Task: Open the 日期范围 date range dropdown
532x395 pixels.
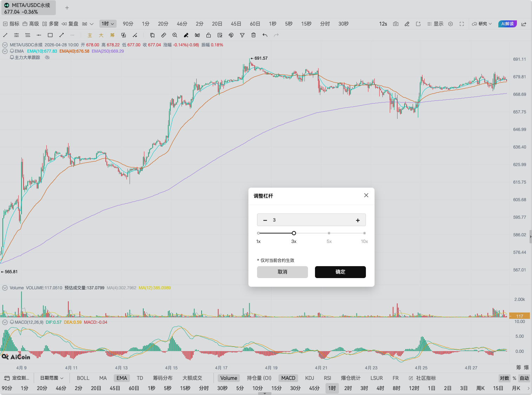Action: (x=51, y=378)
